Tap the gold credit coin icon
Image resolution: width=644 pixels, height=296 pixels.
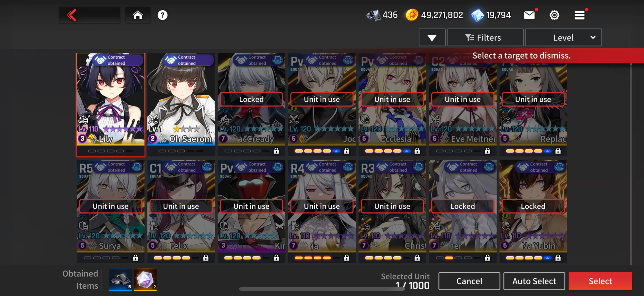click(x=412, y=15)
